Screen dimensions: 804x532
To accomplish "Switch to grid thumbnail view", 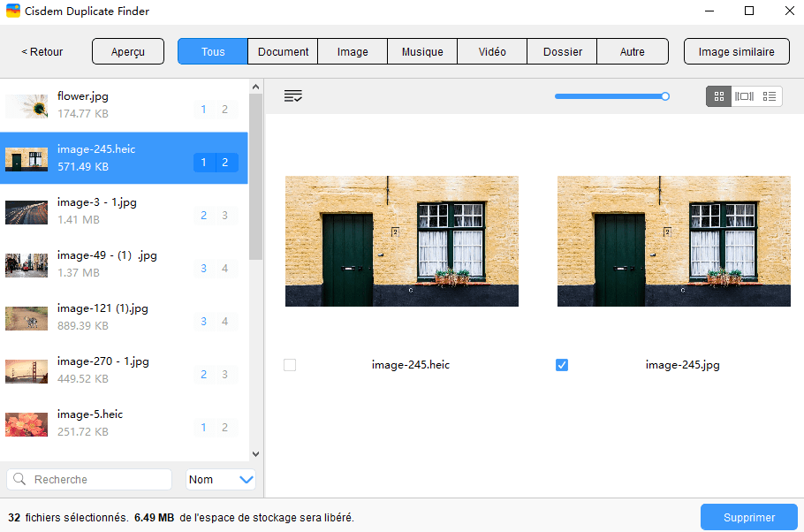I will 719,96.
